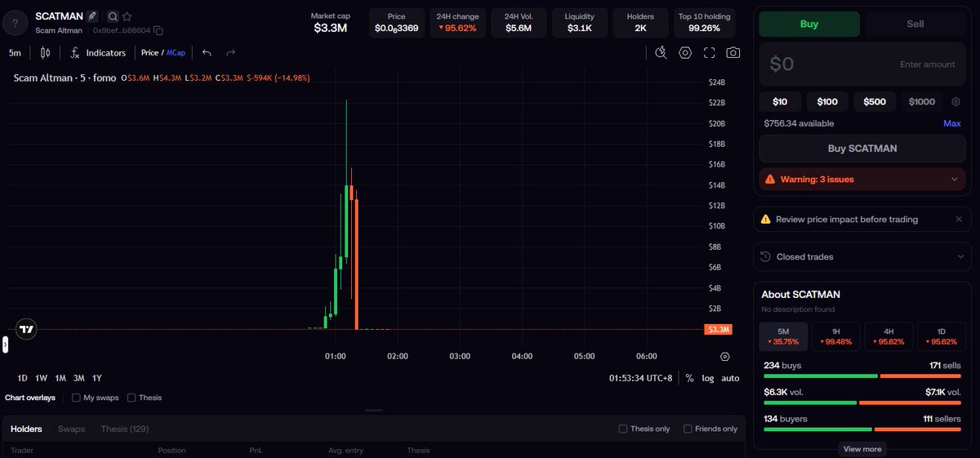Expand the side panel arrow at left edge
980x458 pixels.
point(4,345)
